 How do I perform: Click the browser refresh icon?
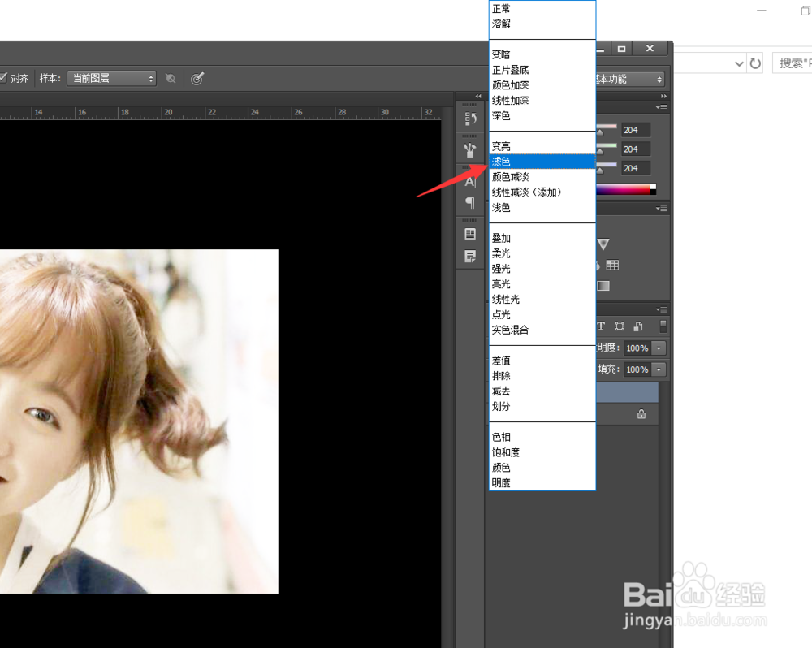click(x=755, y=63)
